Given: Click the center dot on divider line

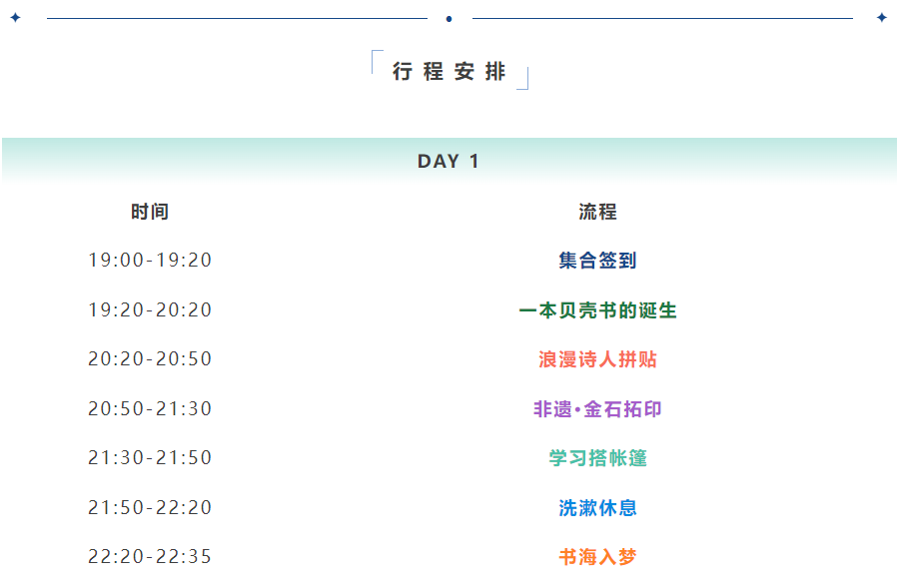Looking at the screenshot, I should pyautogui.click(x=450, y=18).
